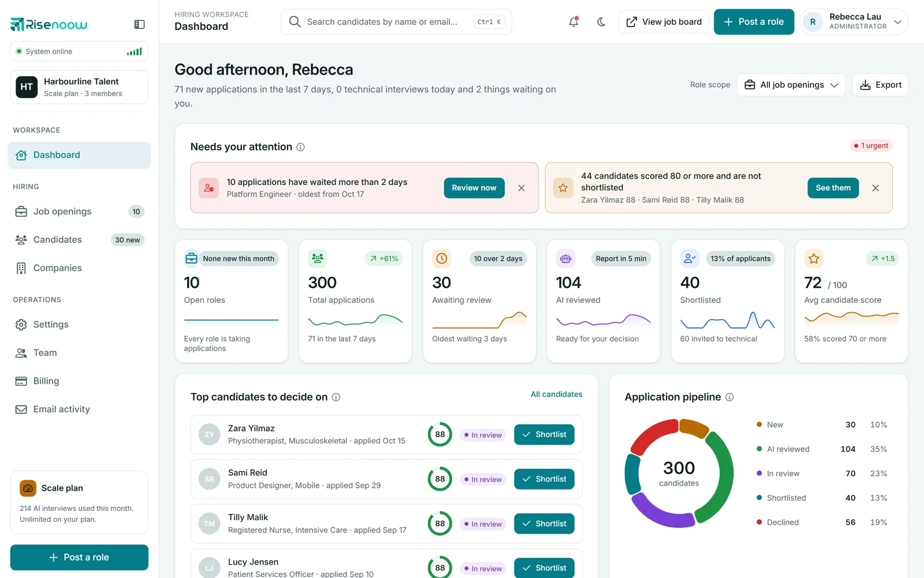Open Candidates section

[79, 240]
